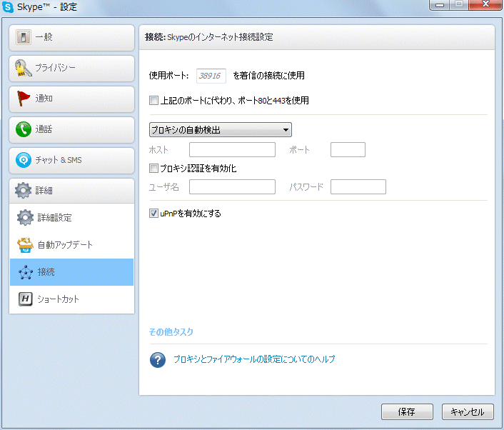Image resolution: width=504 pixels, height=430 pixels.
Task: Open the プライバシー settings tab
Action: point(71,68)
